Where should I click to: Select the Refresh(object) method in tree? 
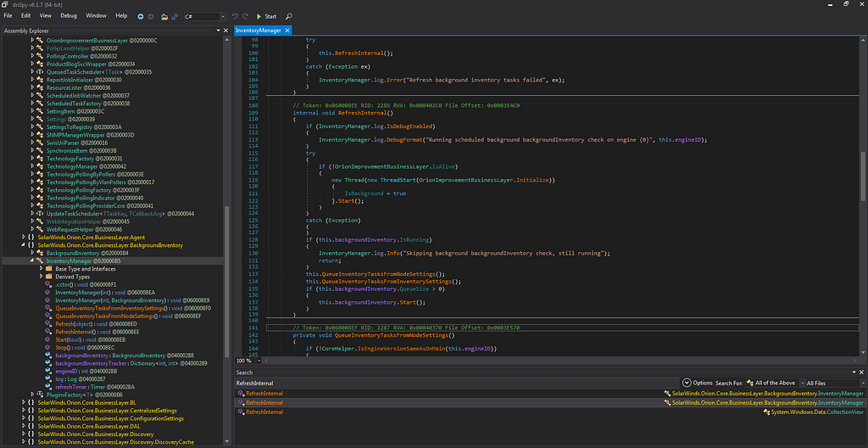(97, 323)
